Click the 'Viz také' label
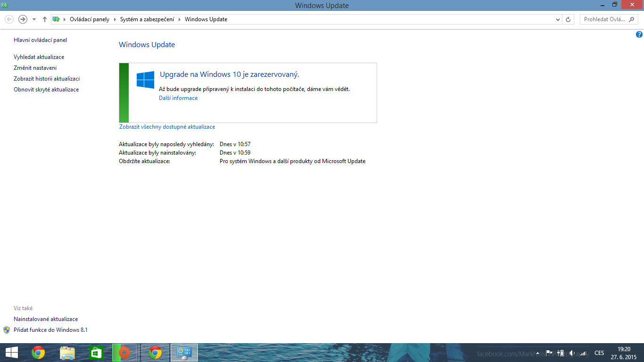Viewport: 644px width, 362px height. [23, 308]
